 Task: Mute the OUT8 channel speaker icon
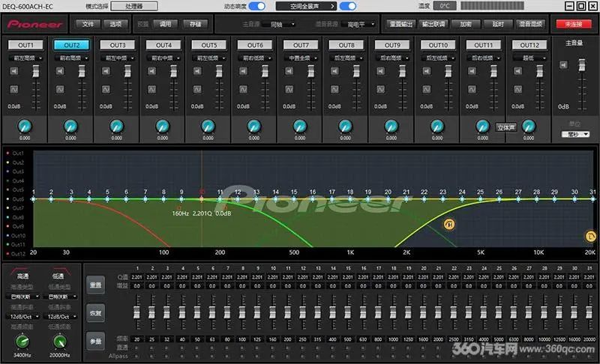point(334,71)
